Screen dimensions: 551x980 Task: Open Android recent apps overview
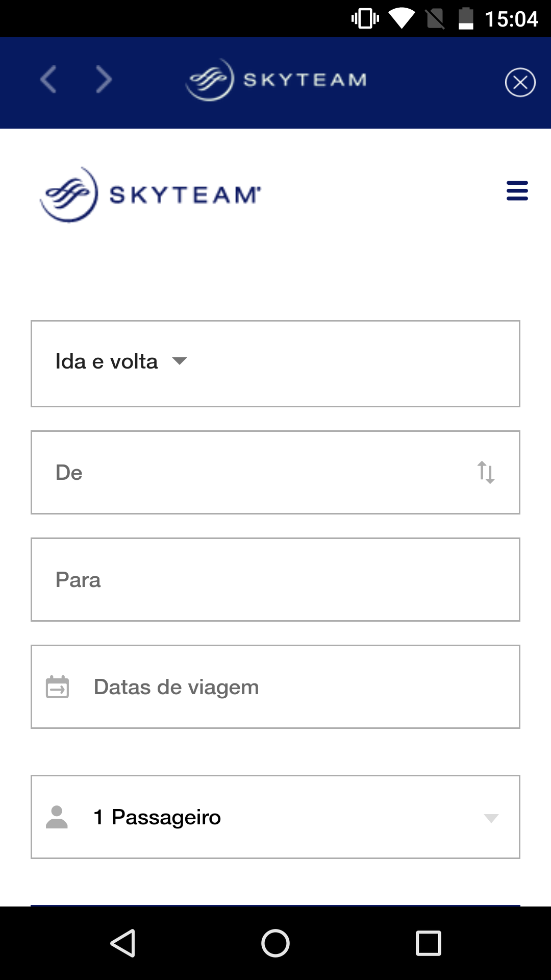429,943
